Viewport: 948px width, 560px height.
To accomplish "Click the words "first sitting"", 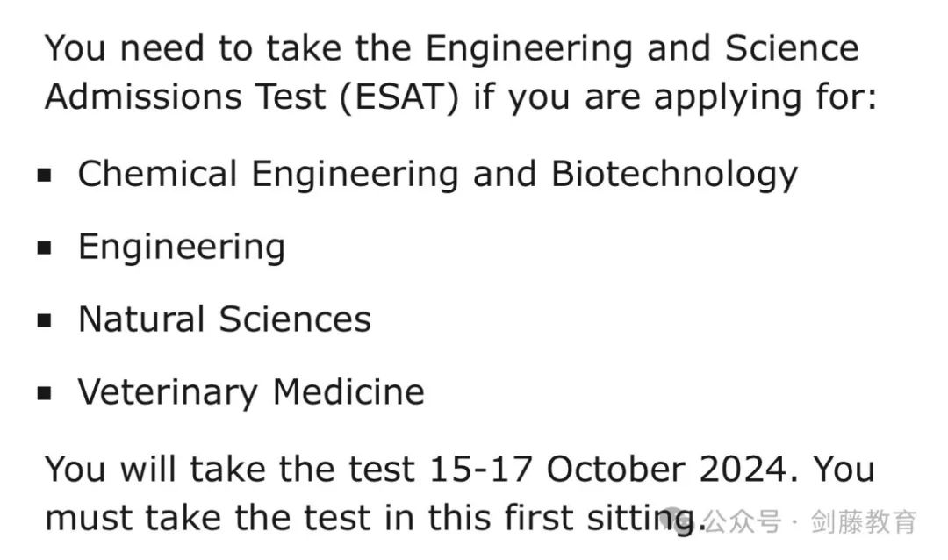I will pos(600,519).
